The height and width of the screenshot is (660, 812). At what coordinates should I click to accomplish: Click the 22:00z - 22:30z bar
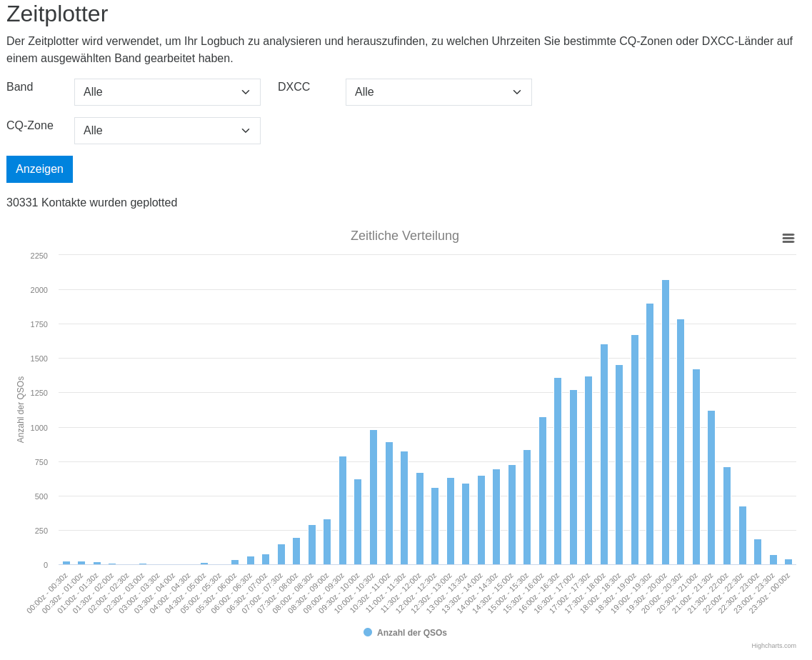tap(743, 536)
